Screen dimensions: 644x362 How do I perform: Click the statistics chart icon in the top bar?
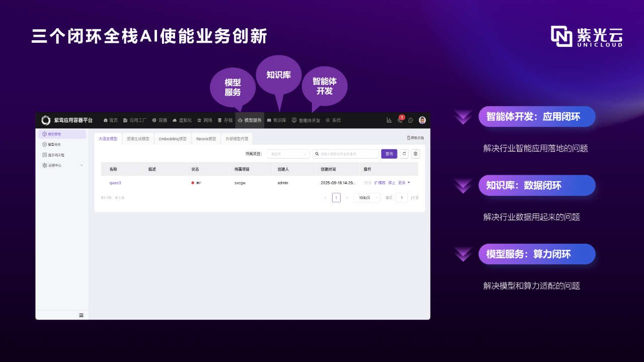coord(389,120)
